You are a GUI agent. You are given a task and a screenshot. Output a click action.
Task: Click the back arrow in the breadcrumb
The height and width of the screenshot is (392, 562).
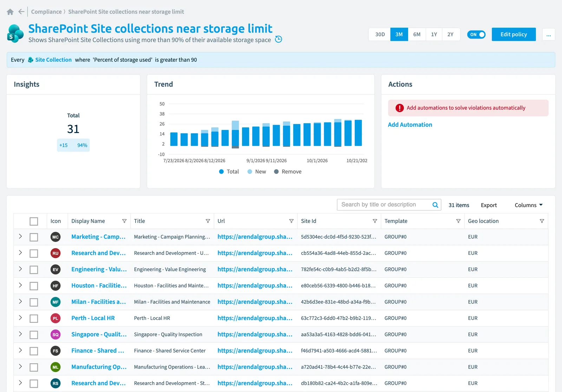(x=21, y=12)
